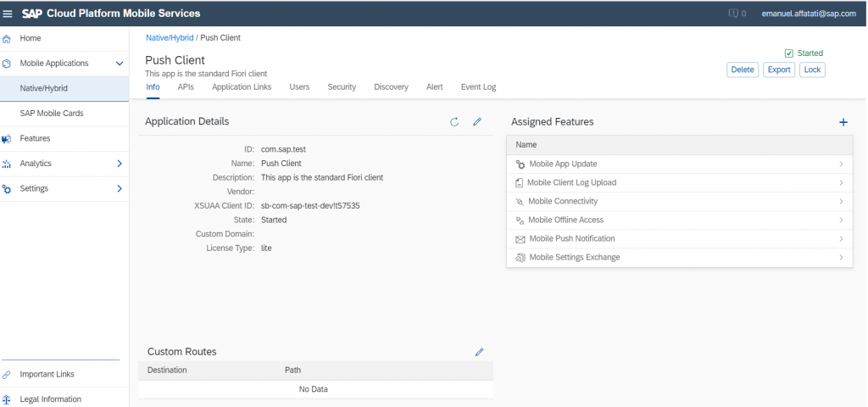
Task: Go to Home in the sidebar
Action: pyautogui.click(x=64, y=39)
